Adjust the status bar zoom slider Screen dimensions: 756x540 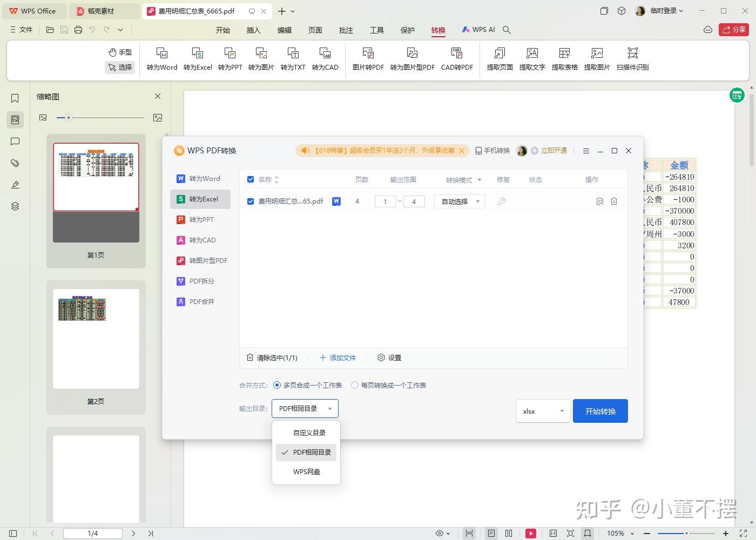pos(686,534)
